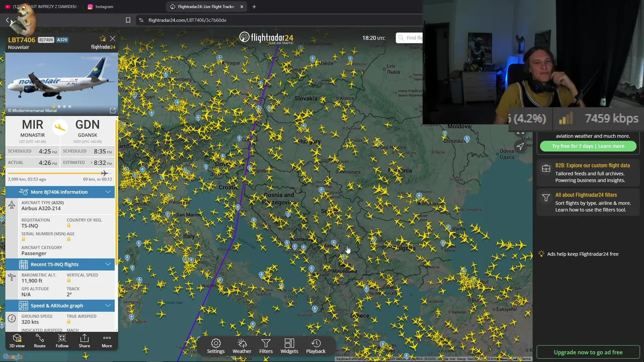
Task: Click registration TS-INQ text
Action: pos(30,226)
